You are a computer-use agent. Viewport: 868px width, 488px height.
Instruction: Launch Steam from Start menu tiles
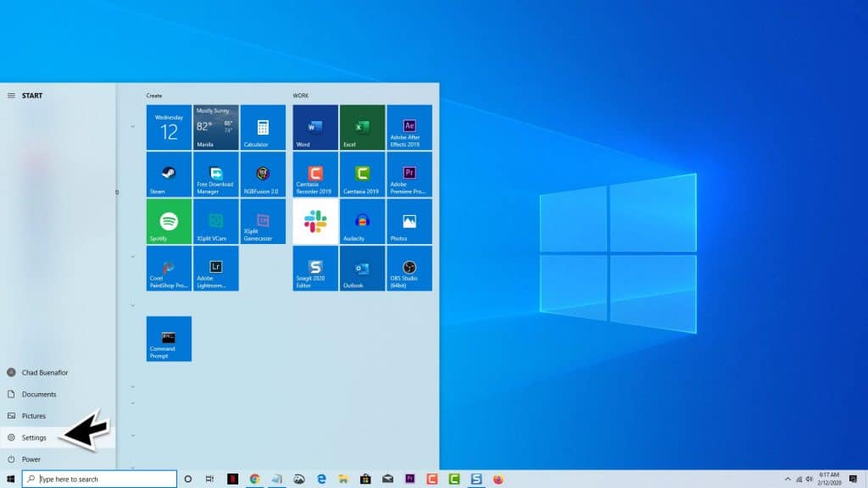tap(168, 175)
